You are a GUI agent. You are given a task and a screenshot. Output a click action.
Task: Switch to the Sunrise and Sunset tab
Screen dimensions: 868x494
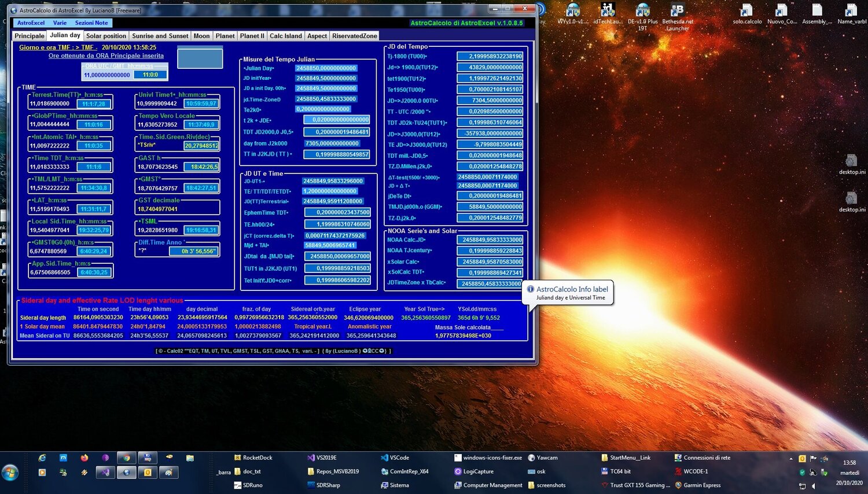point(160,36)
